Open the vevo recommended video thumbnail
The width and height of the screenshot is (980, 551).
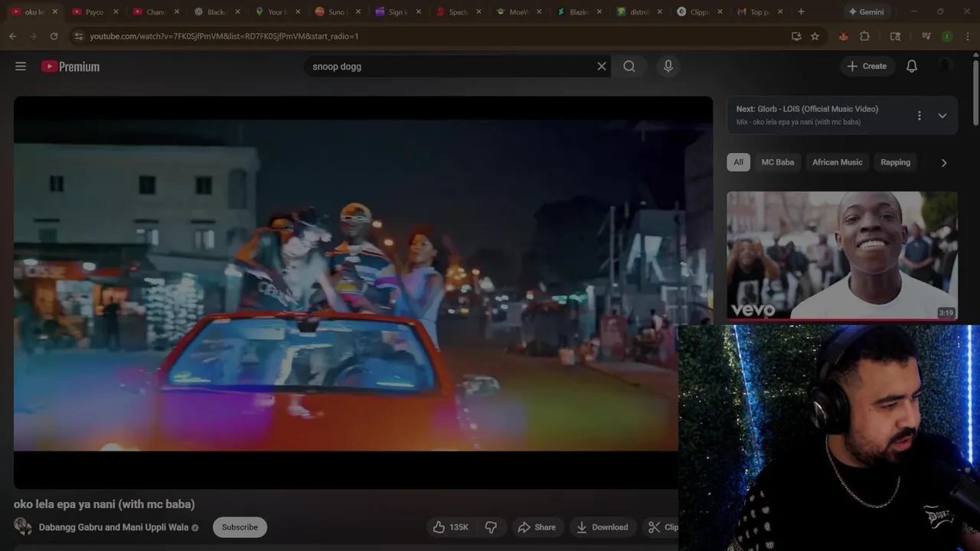842,255
